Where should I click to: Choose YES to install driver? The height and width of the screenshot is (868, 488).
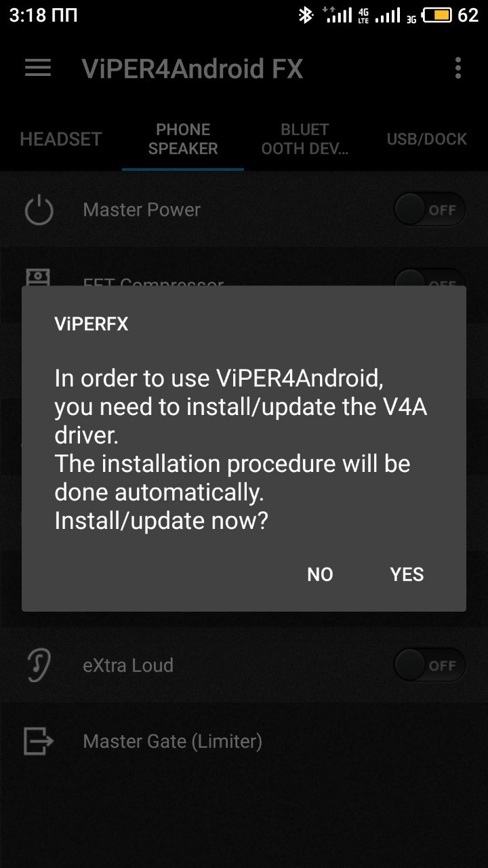coord(407,574)
